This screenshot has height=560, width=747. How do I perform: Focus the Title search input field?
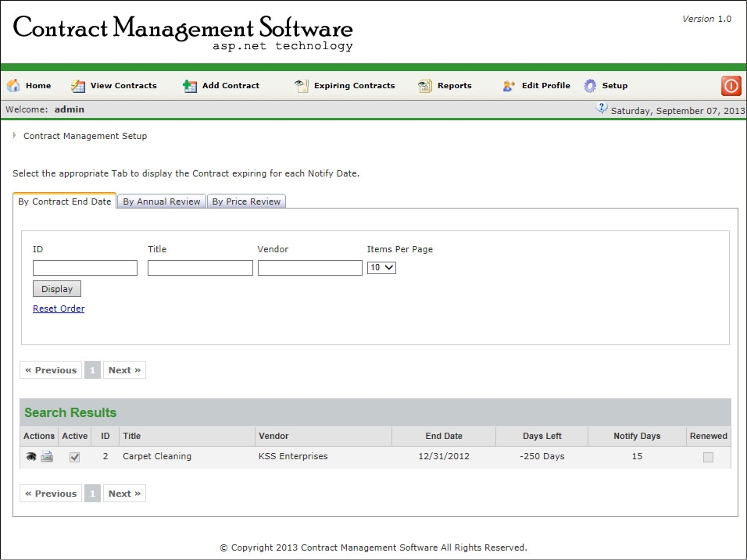200,268
